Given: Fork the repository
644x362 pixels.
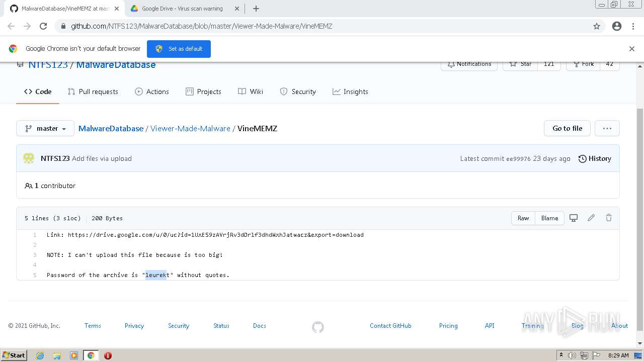Looking at the screenshot, I should coord(583,64).
